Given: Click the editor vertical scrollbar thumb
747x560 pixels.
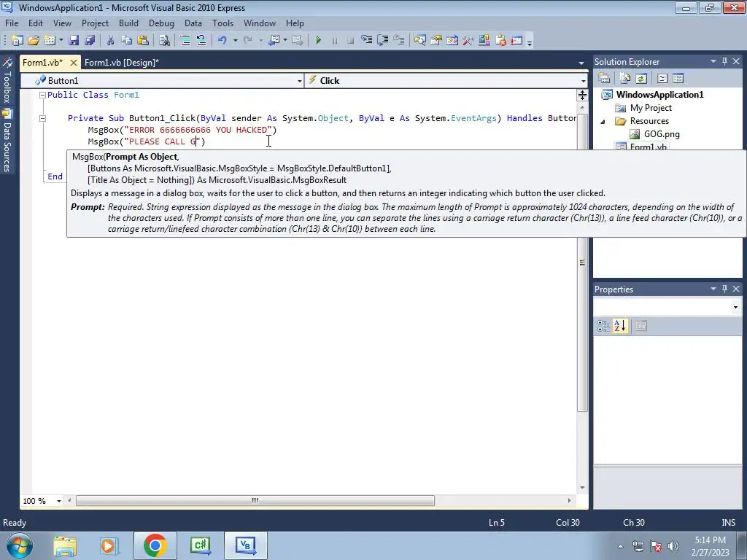Looking at the screenshot, I should pos(582,262).
